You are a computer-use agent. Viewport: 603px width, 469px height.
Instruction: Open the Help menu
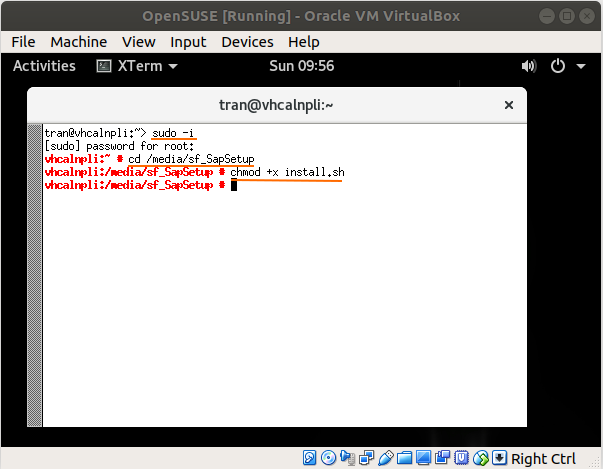coord(304,42)
